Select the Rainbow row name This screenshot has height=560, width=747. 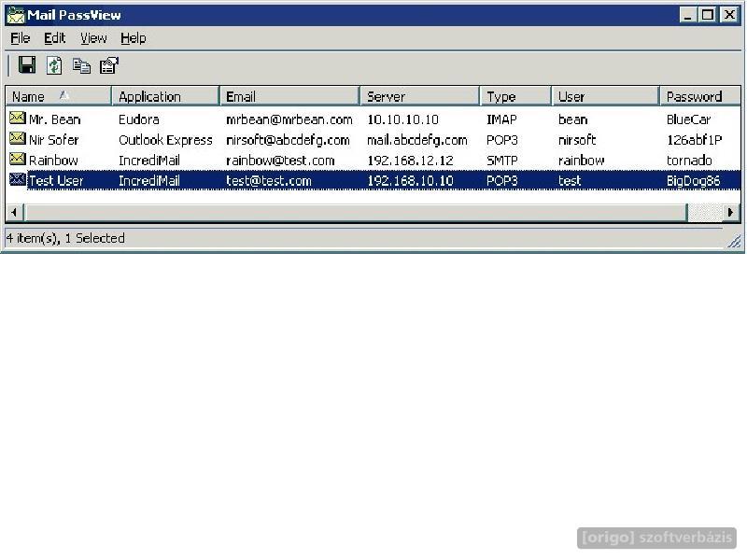[53, 161]
